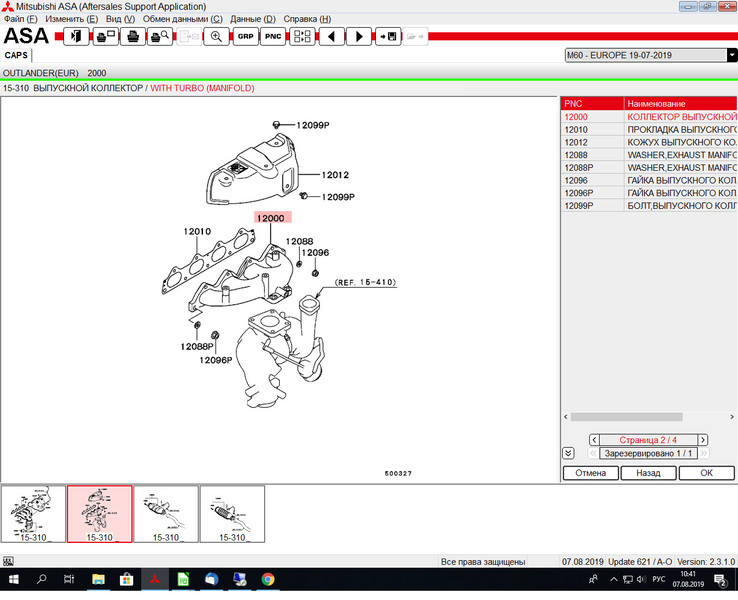738x600 pixels.
Task: Click the Назад button
Action: (x=649, y=473)
